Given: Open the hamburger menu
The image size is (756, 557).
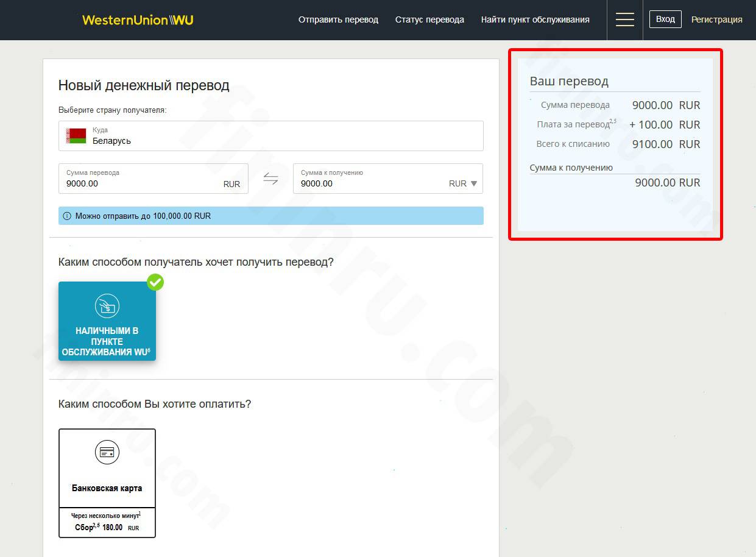Looking at the screenshot, I should pos(624,20).
